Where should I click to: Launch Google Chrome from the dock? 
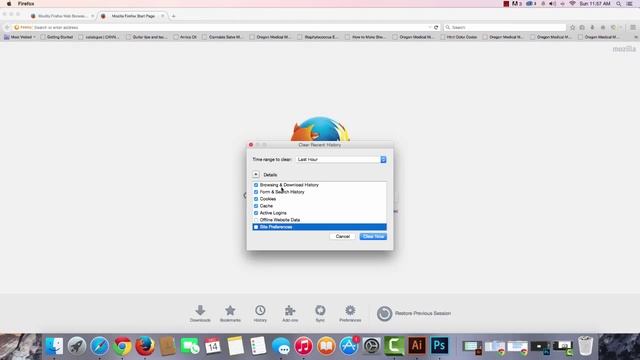tap(122, 346)
